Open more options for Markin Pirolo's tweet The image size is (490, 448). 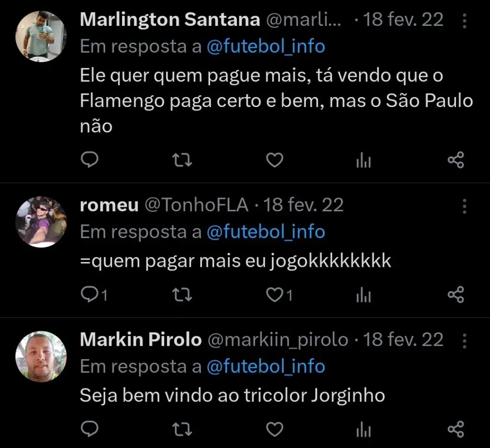464,339
